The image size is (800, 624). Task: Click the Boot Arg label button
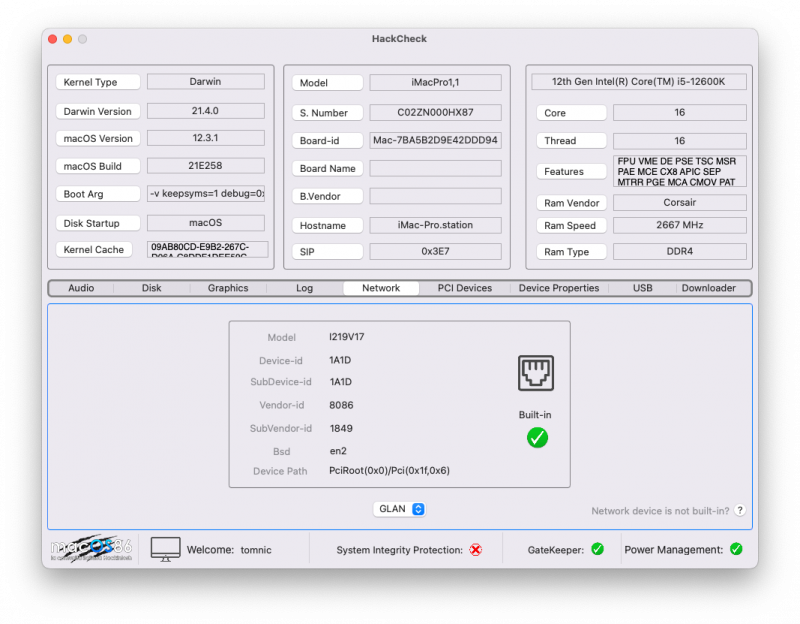pos(98,194)
